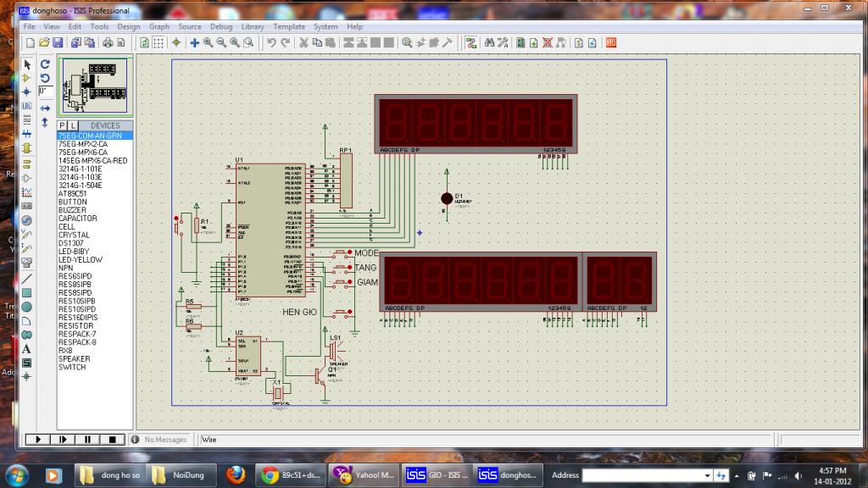Start simulation with the Play button
The width and height of the screenshot is (868, 488).
coord(36,439)
